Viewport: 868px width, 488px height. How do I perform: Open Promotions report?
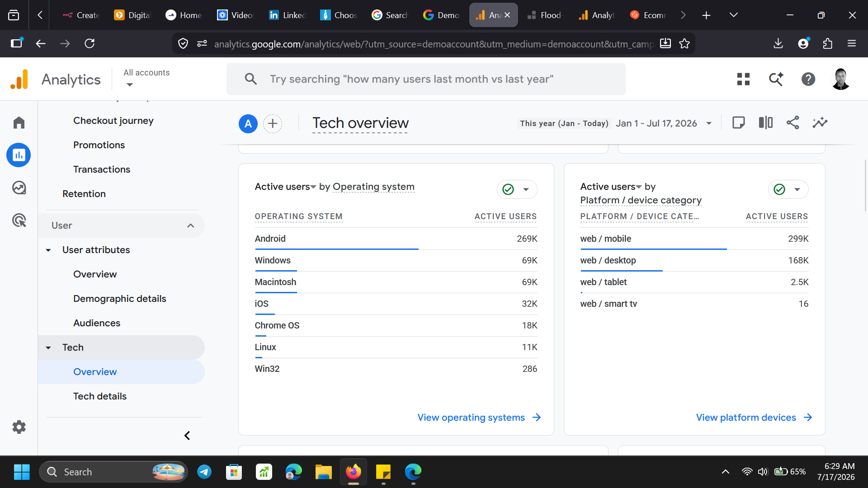point(99,145)
